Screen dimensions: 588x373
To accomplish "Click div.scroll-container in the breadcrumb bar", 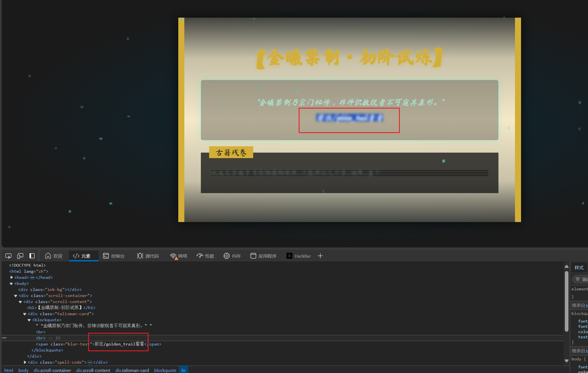I will click(x=52, y=370).
